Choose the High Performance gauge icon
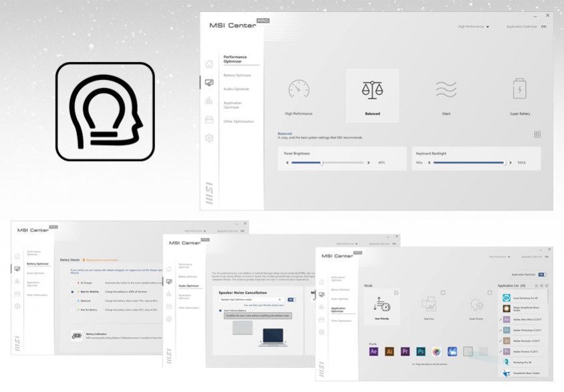 pos(299,89)
